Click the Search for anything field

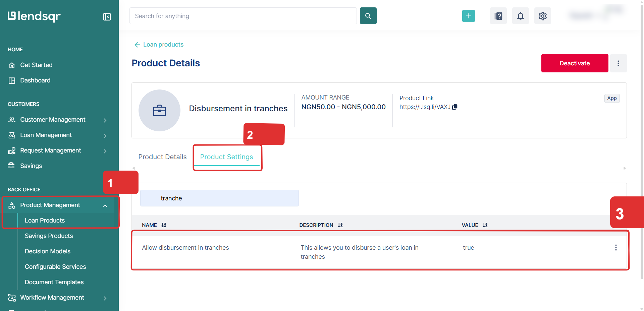tap(243, 16)
